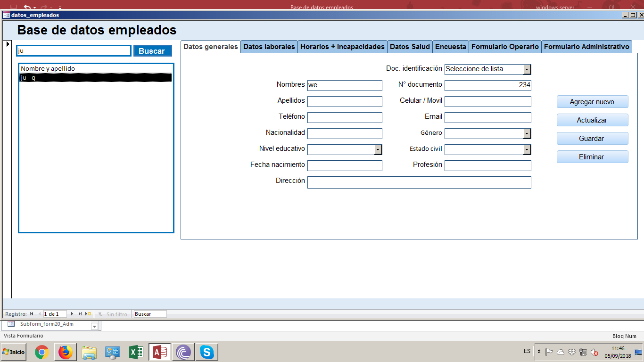Viewport: 644px width, 362px height.
Task: Click the Subform_form20_Adm form icon
Action: click(x=11, y=324)
